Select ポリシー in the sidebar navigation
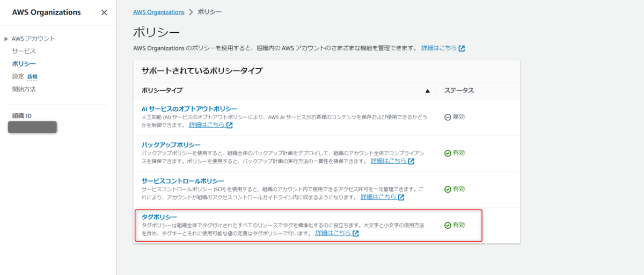This screenshot has height=275, width=644. coord(24,64)
